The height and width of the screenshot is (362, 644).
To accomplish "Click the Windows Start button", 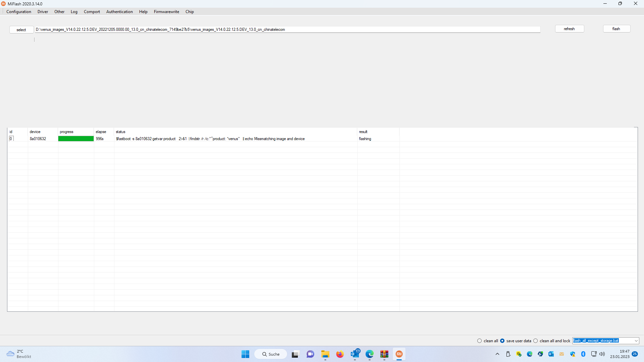I will 245,354.
